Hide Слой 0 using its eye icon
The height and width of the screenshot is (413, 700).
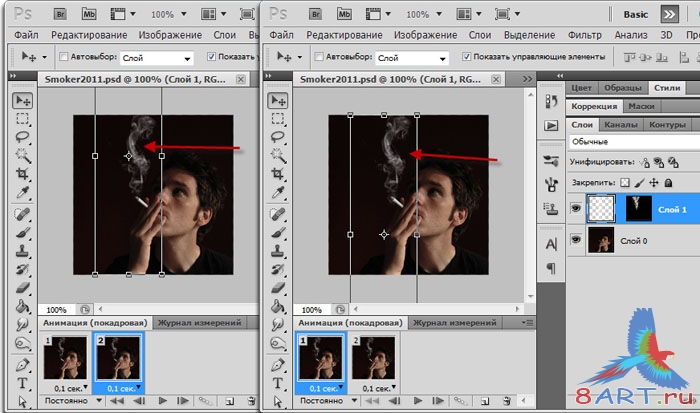point(576,240)
